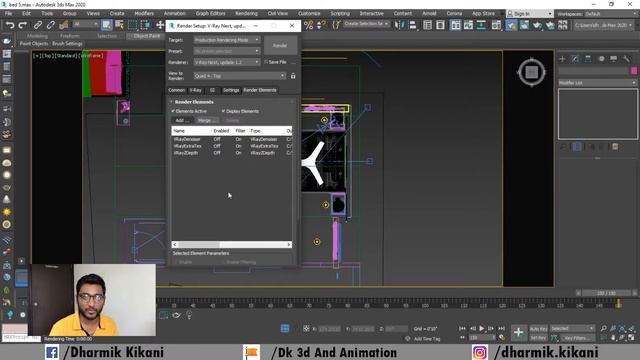Choose the Rectangular Selection Region tool
640x360 pixels.
133,25
